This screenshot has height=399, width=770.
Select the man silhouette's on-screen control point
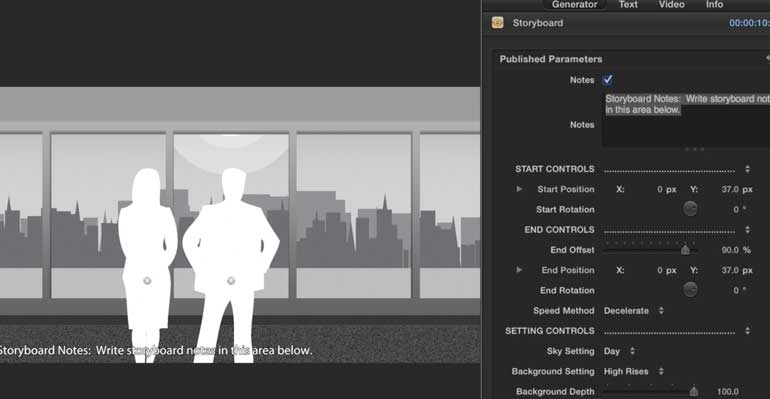(231, 281)
